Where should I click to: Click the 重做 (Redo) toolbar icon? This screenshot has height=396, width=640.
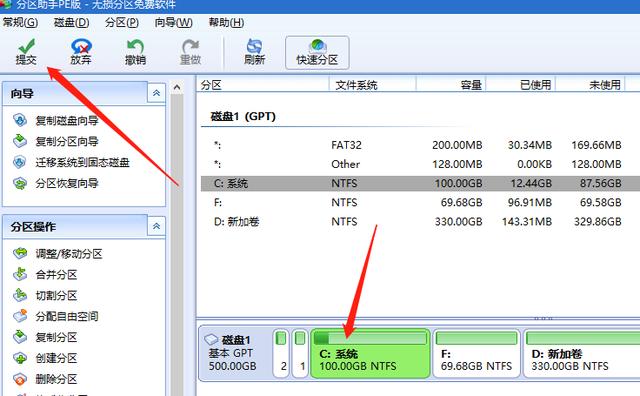tap(190, 46)
